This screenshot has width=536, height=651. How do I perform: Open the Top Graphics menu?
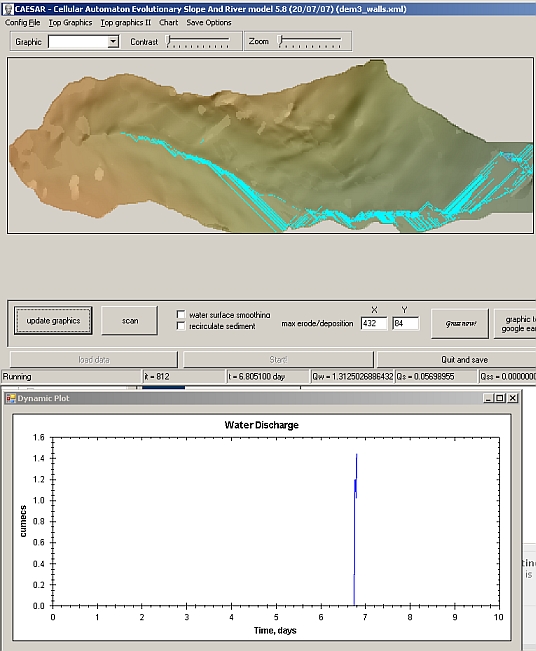coord(70,22)
